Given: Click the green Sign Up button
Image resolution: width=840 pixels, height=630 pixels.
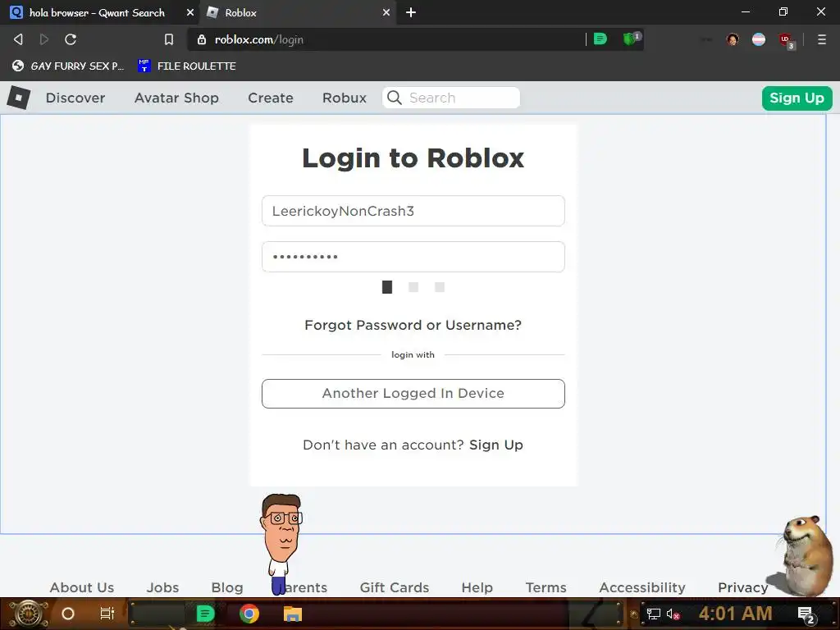Looking at the screenshot, I should coord(797,98).
